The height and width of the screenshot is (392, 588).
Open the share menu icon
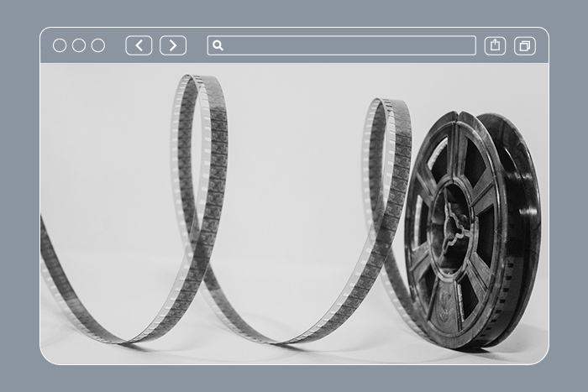[496, 45]
